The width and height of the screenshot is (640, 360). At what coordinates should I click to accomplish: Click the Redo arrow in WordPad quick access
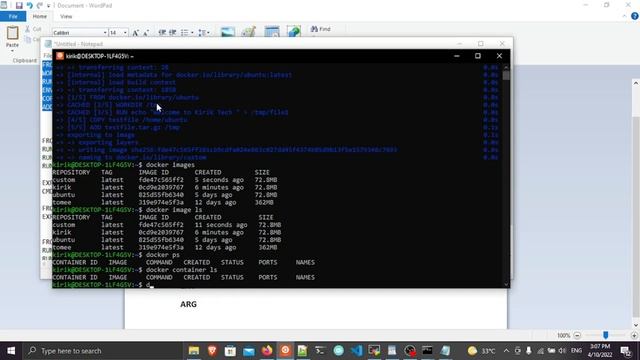click(x=40, y=5)
